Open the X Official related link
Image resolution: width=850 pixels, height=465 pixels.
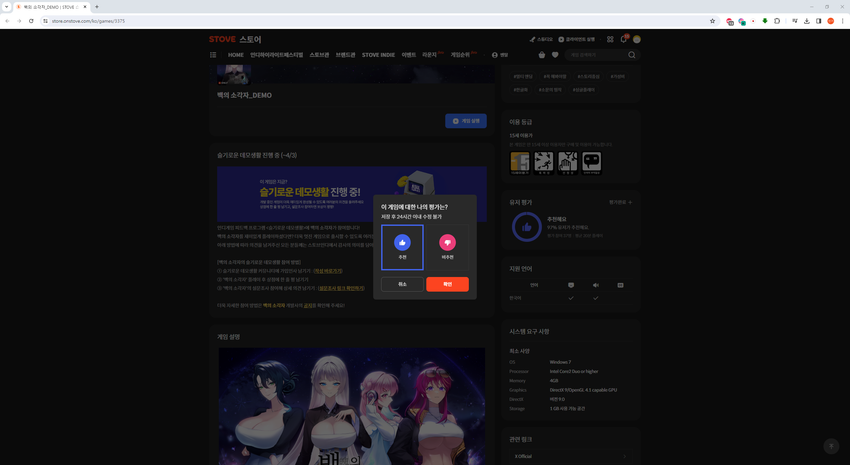[571, 456]
